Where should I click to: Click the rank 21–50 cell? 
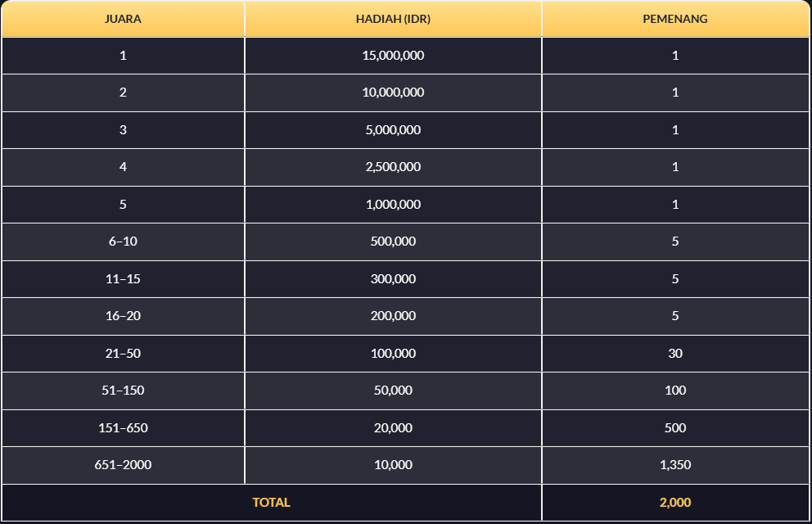point(123,354)
